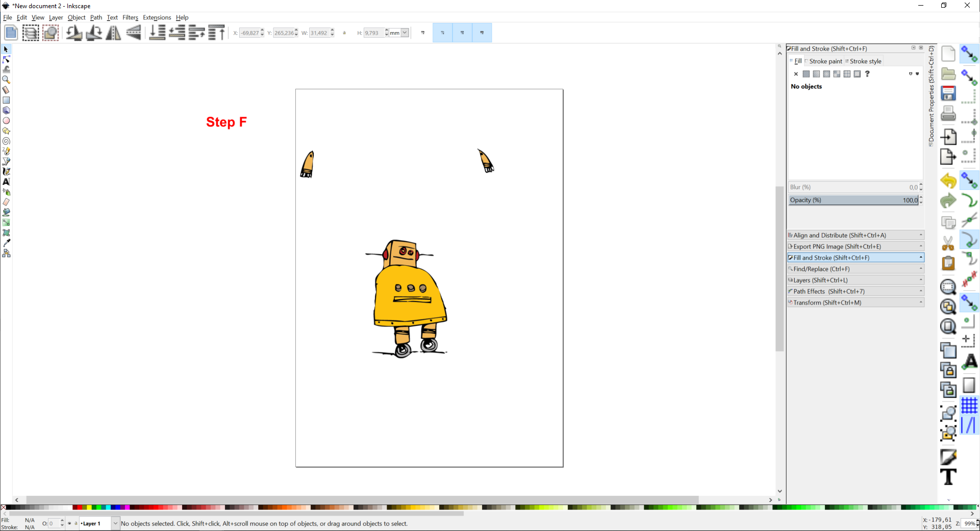Choose the Spiral tool
Screen dimensions: 980x531
point(7,141)
